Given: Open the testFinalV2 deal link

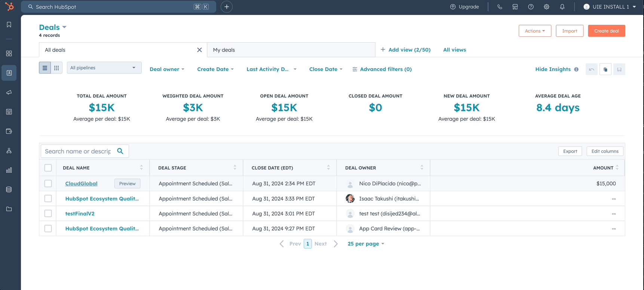Looking at the screenshot, I should click(x=80, y=213).
